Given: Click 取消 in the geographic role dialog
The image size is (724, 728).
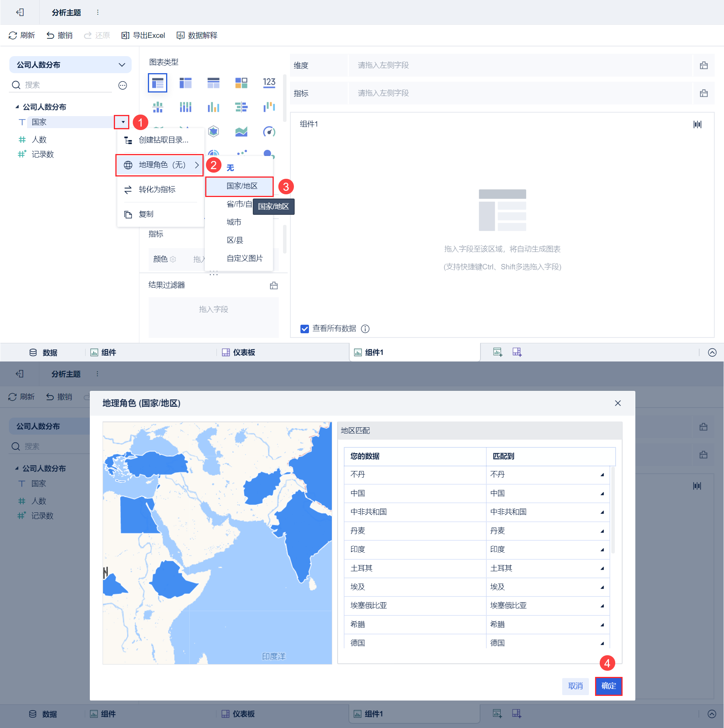Looking at the screenshot, I should coord(575,686).
